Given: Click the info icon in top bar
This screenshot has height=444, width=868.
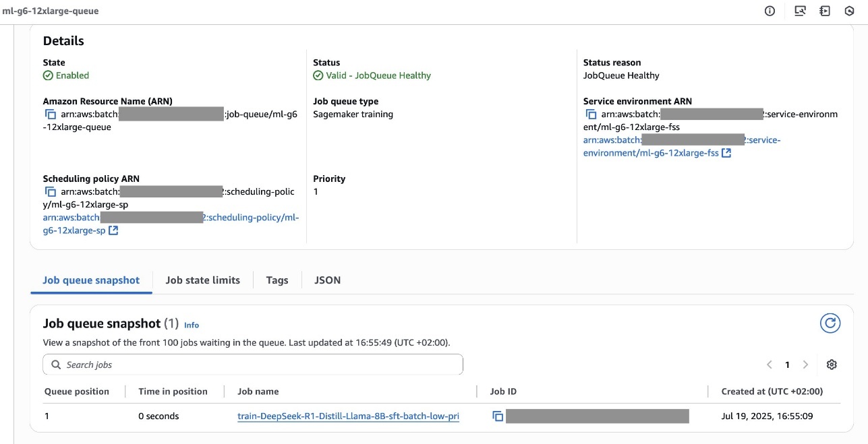Looking at the screenshot, I should coord(770,11).
